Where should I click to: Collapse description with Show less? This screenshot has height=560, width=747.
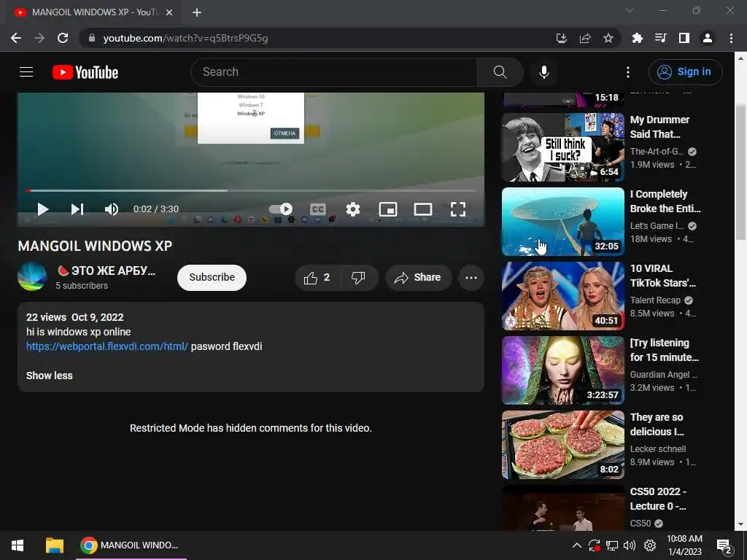point(50,376)
